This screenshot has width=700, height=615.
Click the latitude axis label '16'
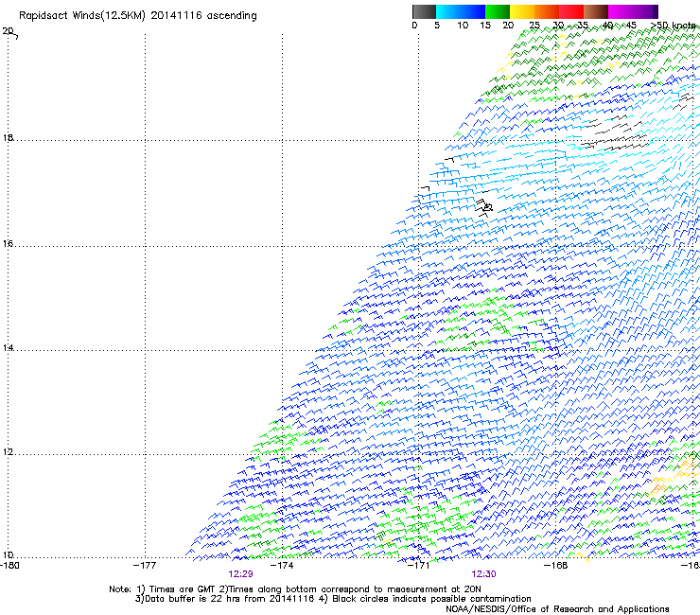pyautogui.click(x=8, y=243)
